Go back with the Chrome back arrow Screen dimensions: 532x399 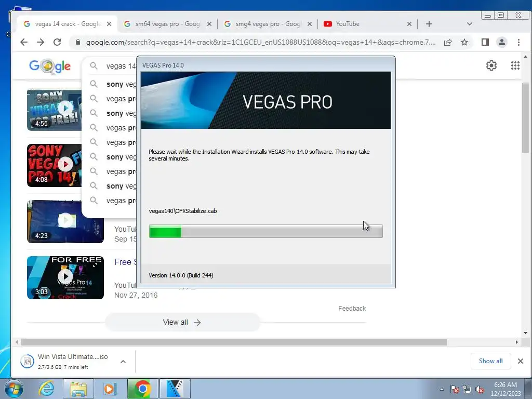(24, 42)
